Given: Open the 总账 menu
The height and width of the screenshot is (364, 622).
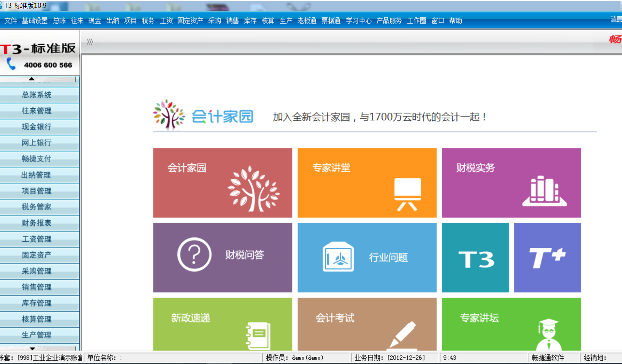Looking at the screenshot, I should click(59, 21).
